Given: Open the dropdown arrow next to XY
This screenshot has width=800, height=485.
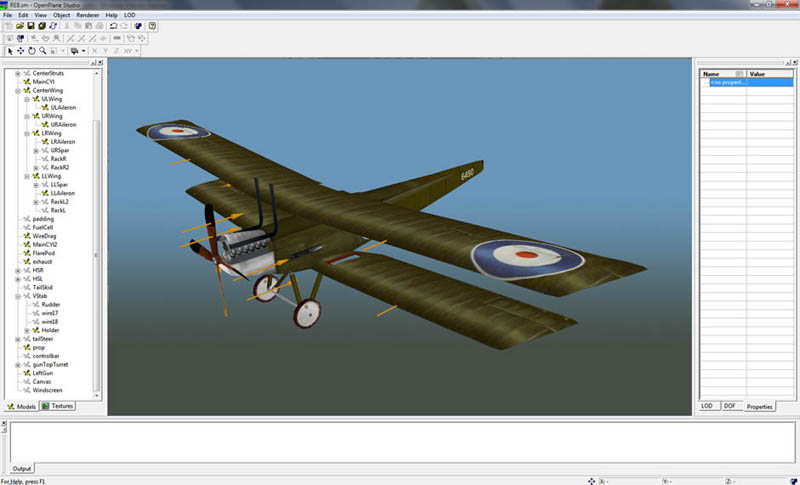Looking at the screenshot, I should 137,51.
